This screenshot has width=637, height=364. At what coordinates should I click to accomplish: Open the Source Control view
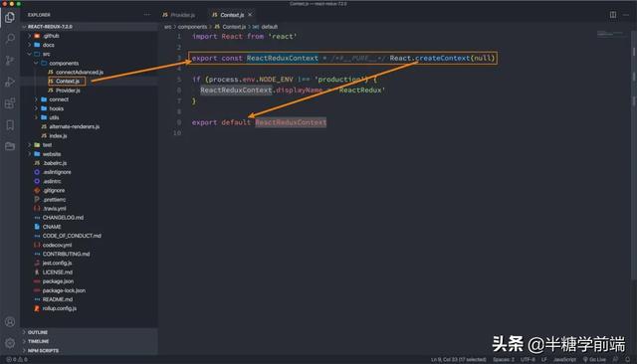click(10, 60)
